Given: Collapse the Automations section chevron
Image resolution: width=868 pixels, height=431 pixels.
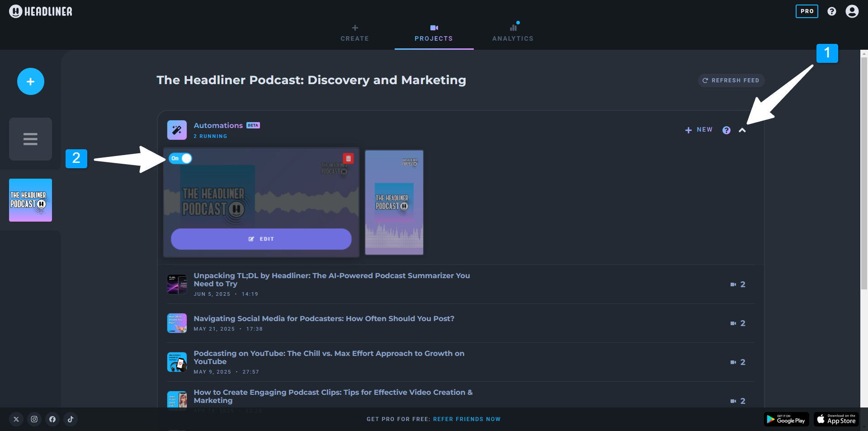Looking at the screenshot, I should coord(742,130).
